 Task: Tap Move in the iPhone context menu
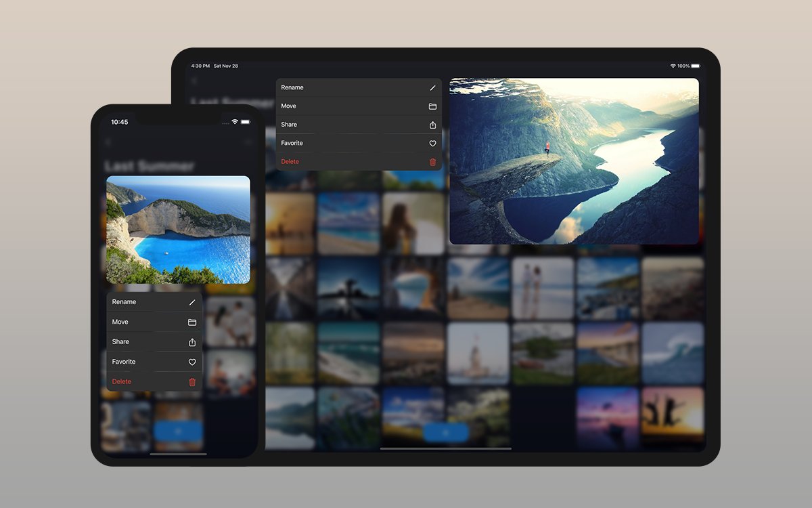pyautogui.click(x=154, y=322)
